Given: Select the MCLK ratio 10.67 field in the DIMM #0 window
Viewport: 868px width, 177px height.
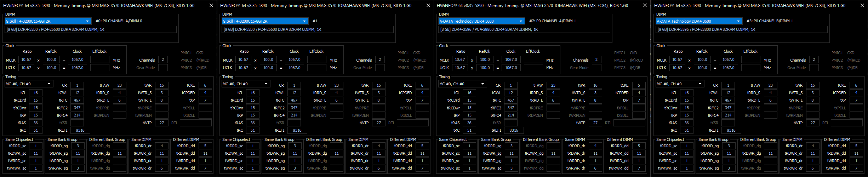Looking at the screenshot, I should click(26, 60).
